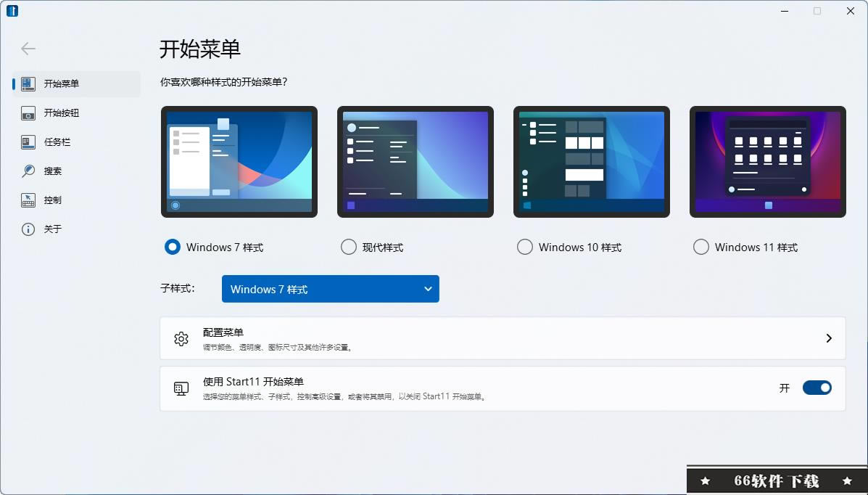Click the Windows 11 style preview thumbnail
The height and width of the screenshot is (495, 868).
click(768, 162)
